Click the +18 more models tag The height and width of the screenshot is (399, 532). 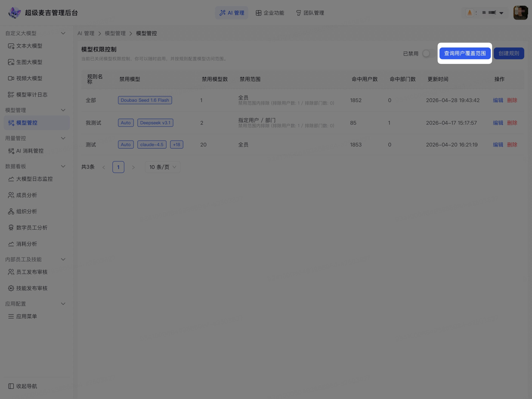(x=177, y=144)
